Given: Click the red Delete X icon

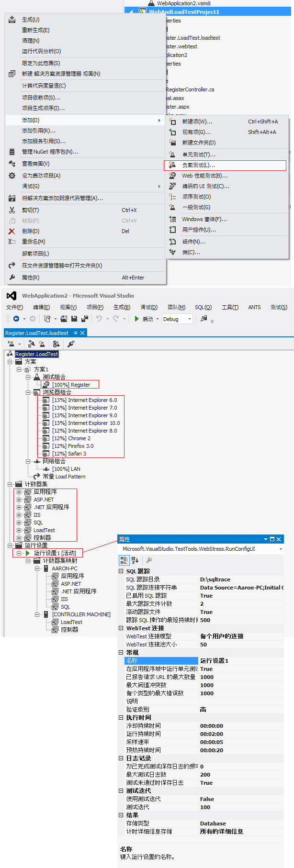Looking at the screenshot, I should click(x=12, y=231).
